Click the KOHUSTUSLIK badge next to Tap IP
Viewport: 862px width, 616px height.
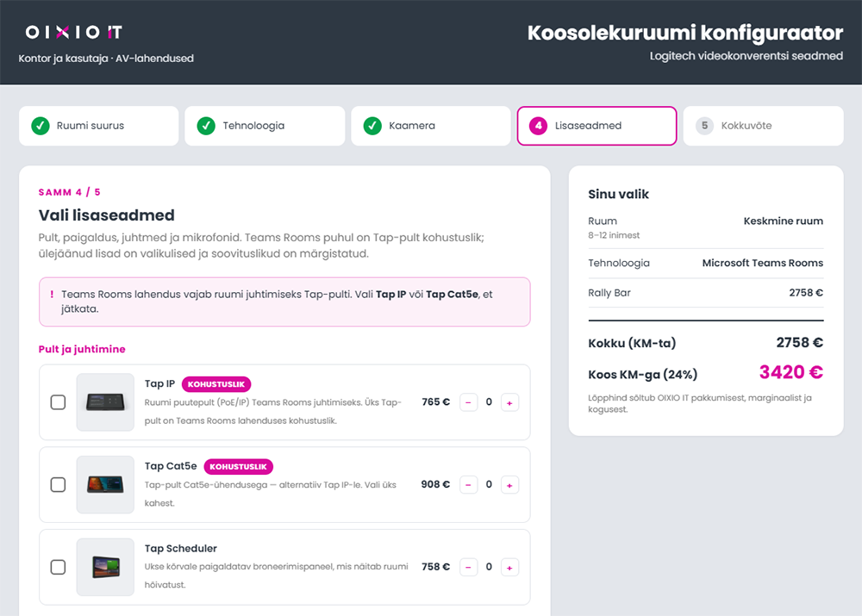(216, 384)
